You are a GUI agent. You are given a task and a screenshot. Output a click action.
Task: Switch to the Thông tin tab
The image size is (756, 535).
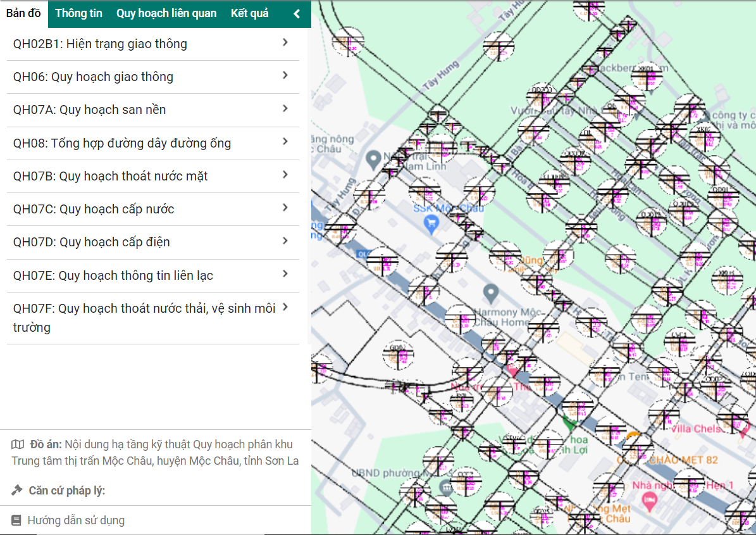[79, 13]
